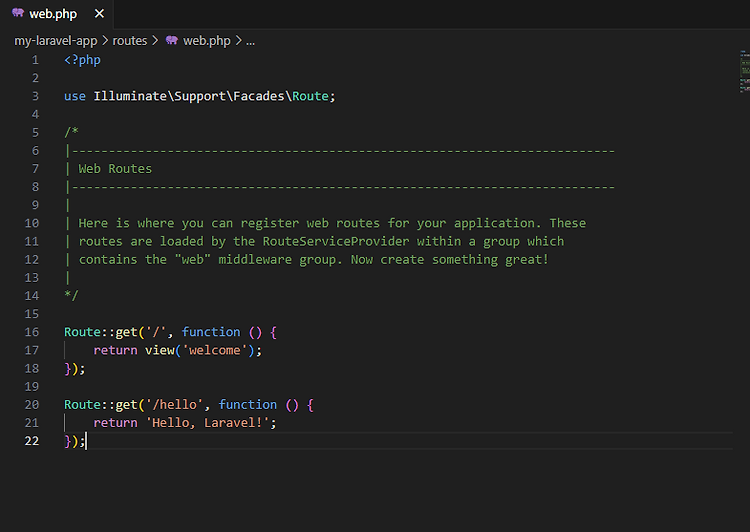
Task: Click the 'welcome' string literal
Action: coord(214,350)
